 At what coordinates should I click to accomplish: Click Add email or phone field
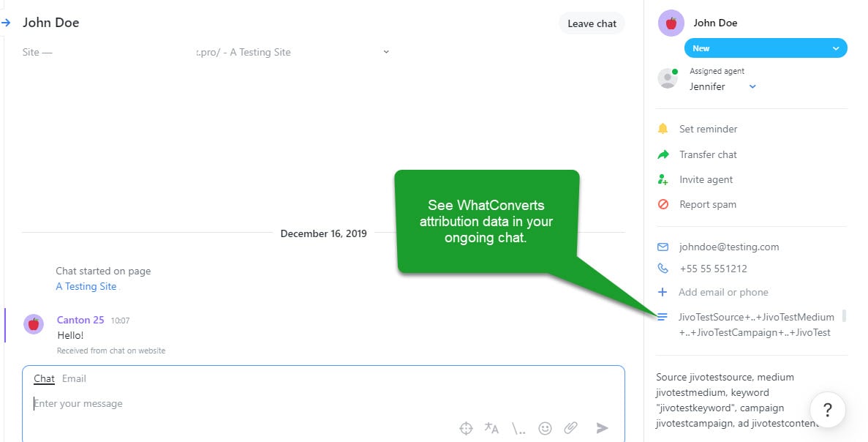(x=723, y=292)
